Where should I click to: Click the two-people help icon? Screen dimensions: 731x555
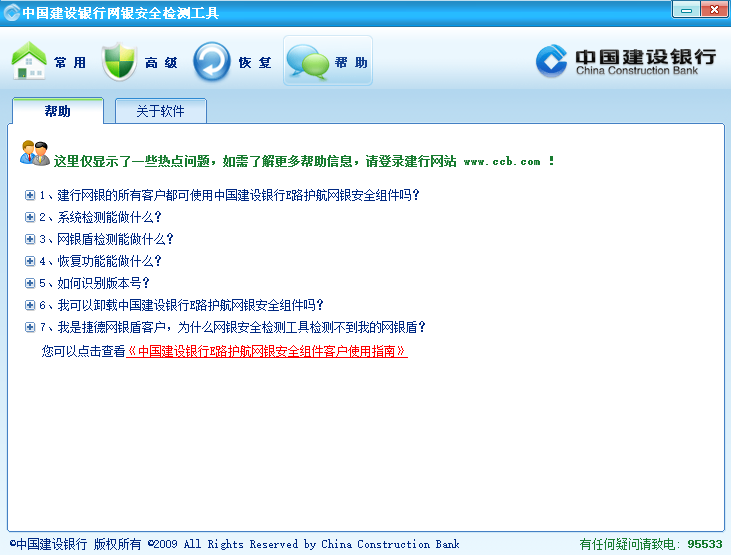[34, 153]
